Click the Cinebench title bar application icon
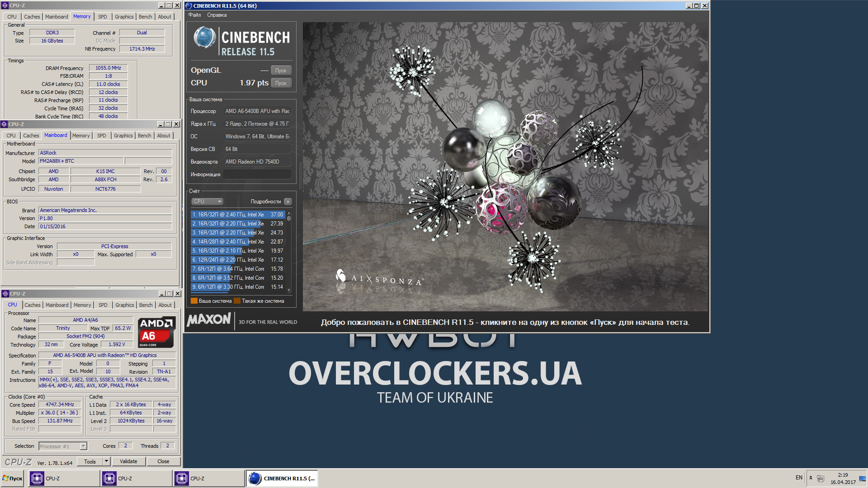The image size is (868, 488). [189, 6]
